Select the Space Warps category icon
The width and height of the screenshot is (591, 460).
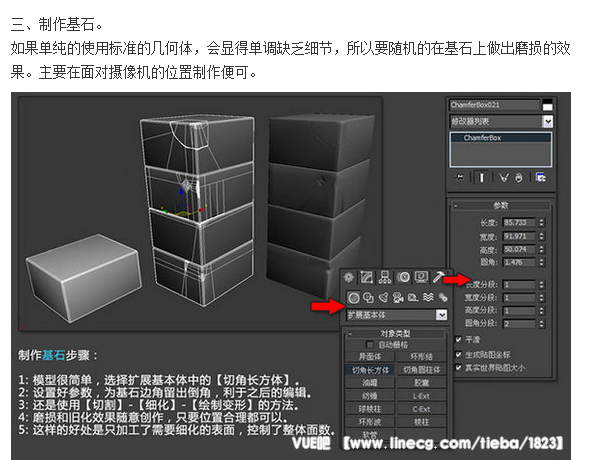(x=428, y=298)
